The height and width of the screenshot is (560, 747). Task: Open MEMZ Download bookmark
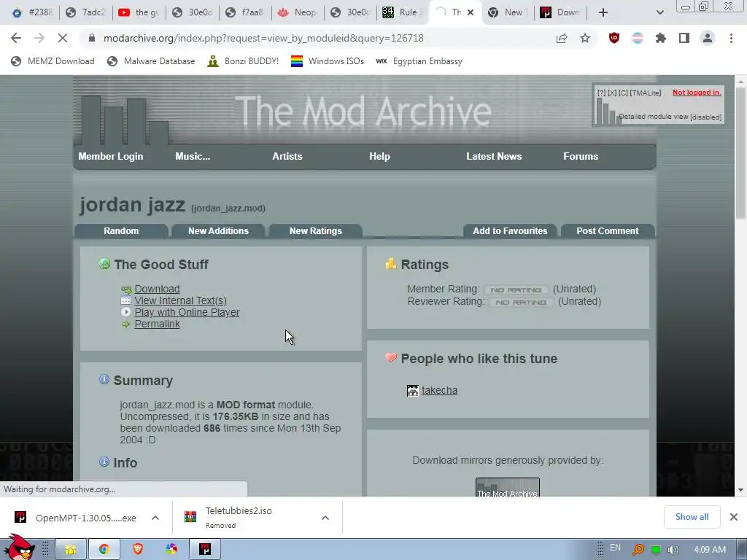click(x=53, y=61)
